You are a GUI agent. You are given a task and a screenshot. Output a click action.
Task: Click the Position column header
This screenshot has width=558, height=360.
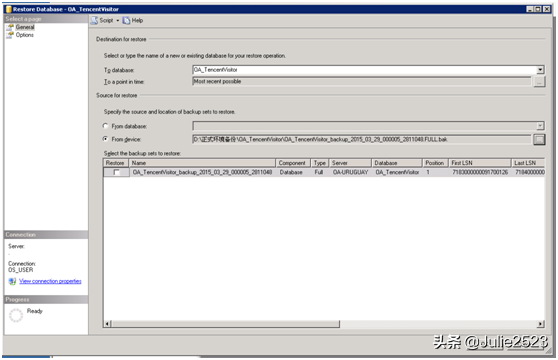[x=435, y=163]
